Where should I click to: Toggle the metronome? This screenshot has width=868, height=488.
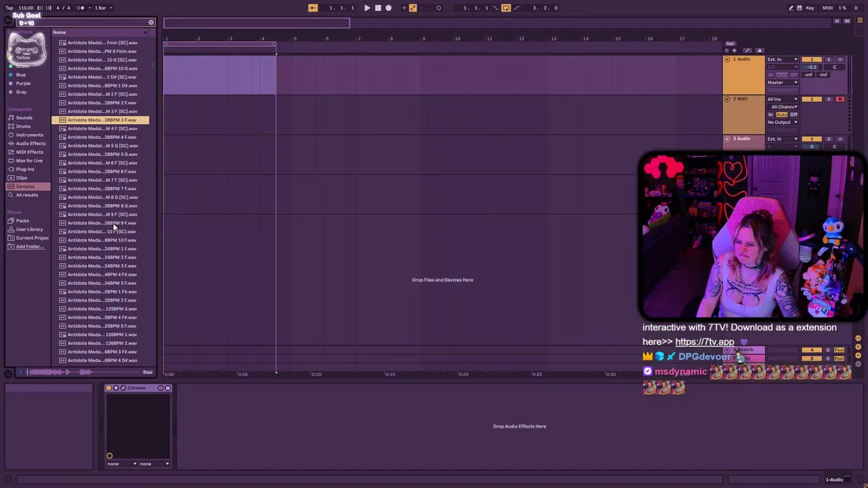pos(79,8)
